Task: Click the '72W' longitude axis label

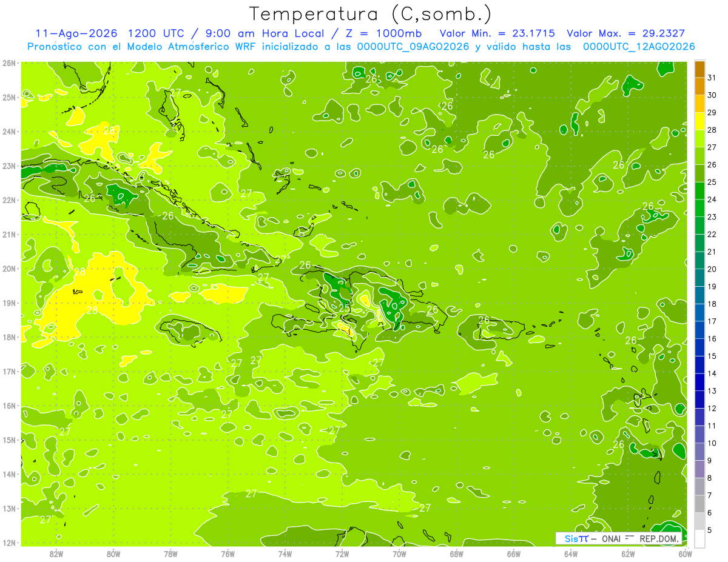Action: point(342,553)
